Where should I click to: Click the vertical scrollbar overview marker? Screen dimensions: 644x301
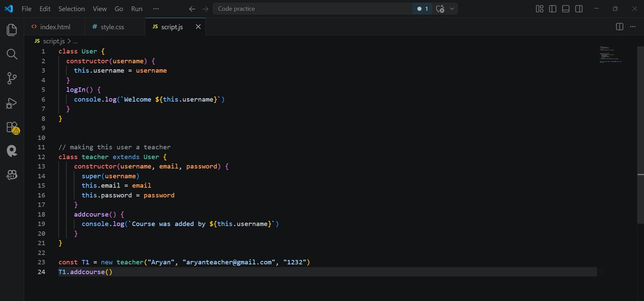coord(641,175)
